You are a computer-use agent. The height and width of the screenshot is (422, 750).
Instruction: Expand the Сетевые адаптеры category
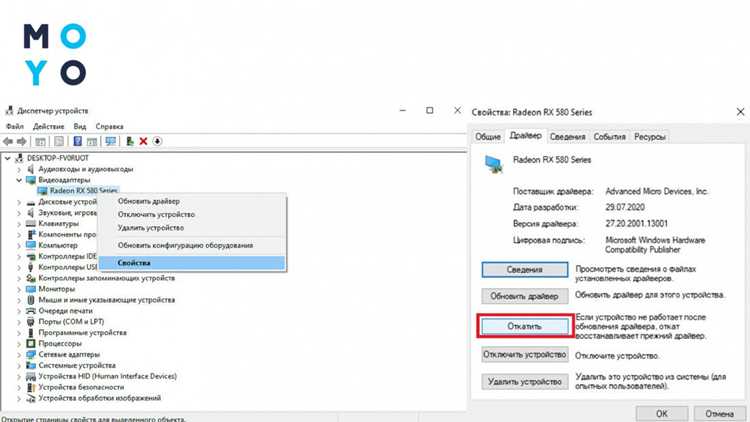point(19,355)
